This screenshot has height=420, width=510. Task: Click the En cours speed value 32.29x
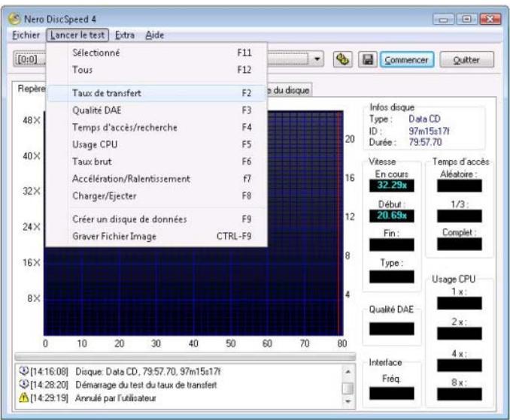392,185
